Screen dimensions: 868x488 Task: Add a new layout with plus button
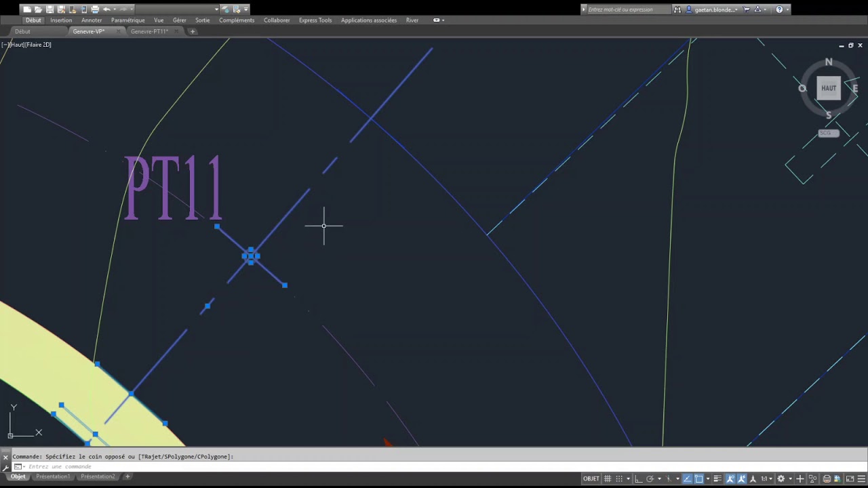coord(127,476)
